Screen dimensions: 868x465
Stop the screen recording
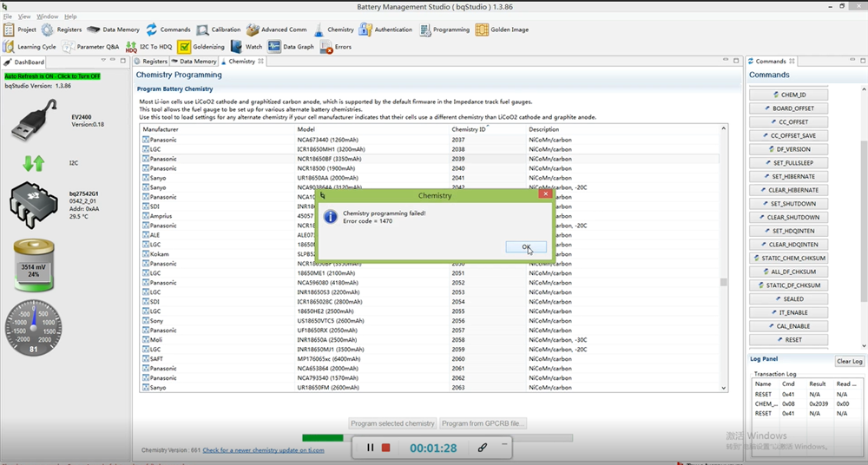[386, 448]
